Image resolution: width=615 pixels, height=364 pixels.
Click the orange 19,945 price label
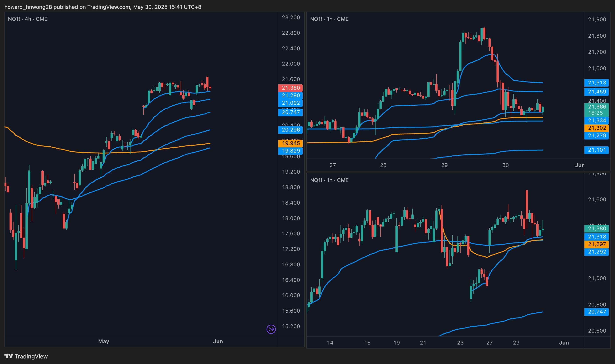pos(290,143)
